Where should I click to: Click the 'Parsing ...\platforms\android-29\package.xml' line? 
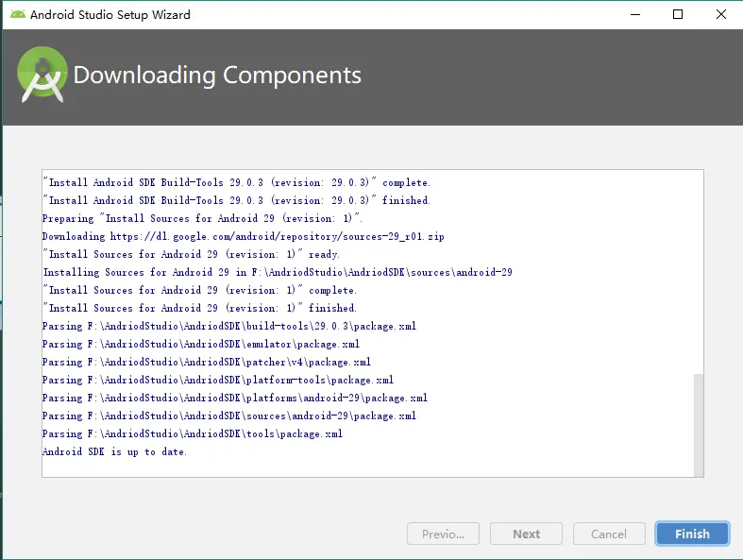pos(235,398)
